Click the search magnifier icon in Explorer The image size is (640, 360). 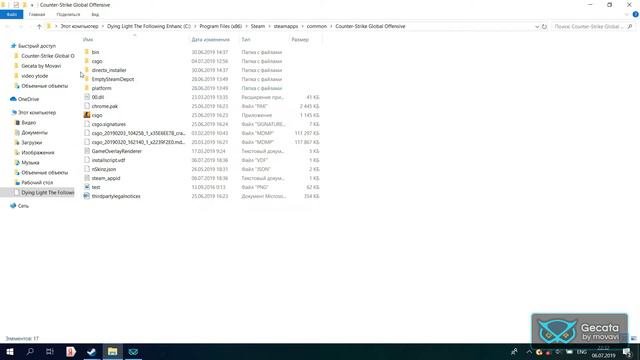click(x=630, y=27)
